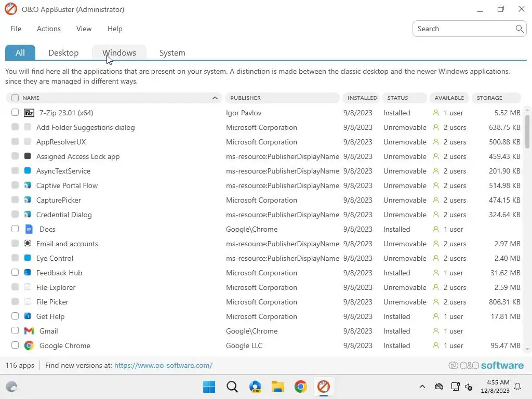Open the File menu

(16, 29)
